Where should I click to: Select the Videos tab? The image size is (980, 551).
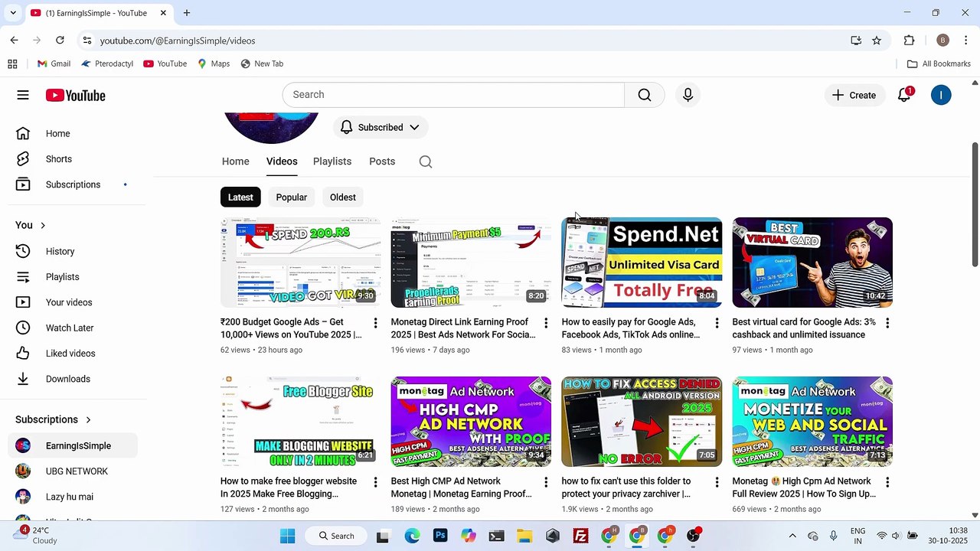click(x=282, y=161)
